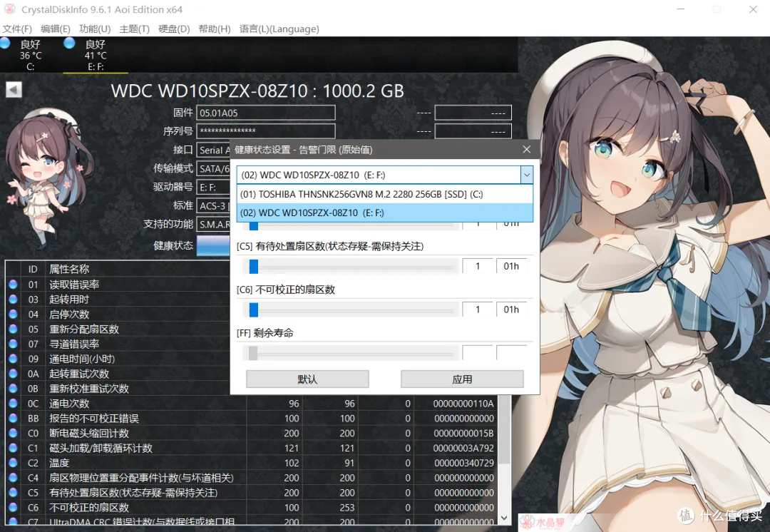770x532 pixels.
Task: Click status orb for attribute 01 读取错误率
Action: [14, 284]
